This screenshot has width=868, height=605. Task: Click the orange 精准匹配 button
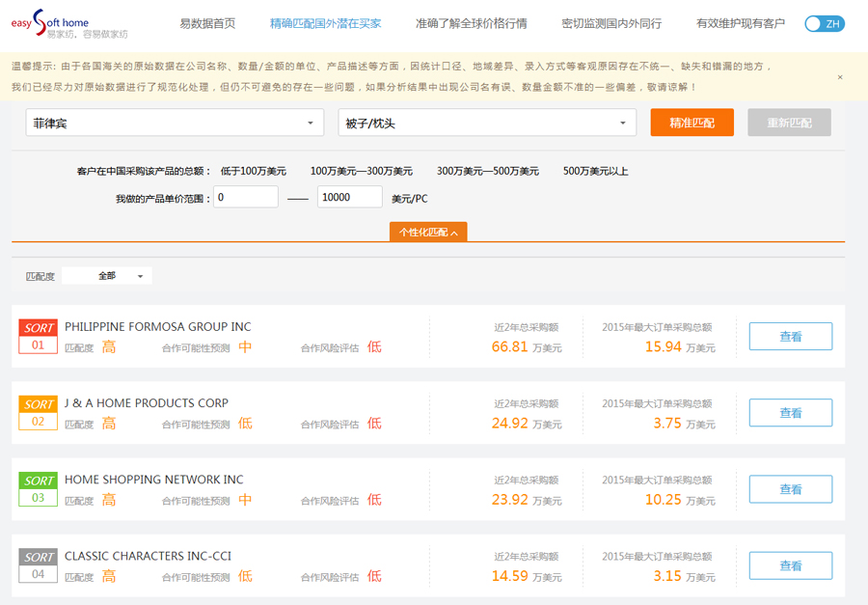click(692, 123)
